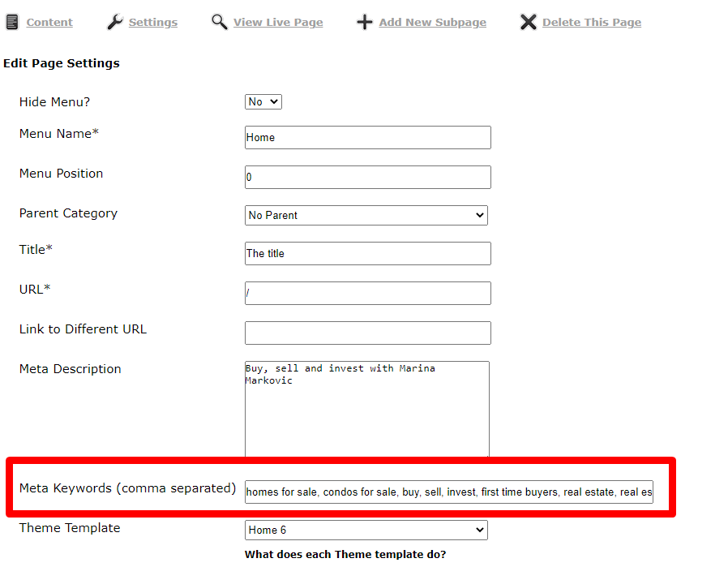Open the Content link
The height and width of the screenshot is (567, 728).
[x=49, y=22]
